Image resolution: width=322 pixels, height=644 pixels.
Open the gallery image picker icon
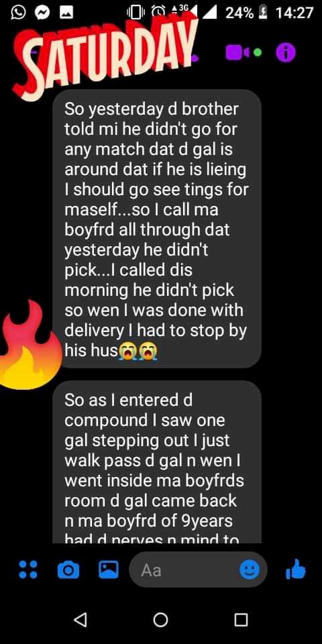pyautogui.click(x=109, y=570)
